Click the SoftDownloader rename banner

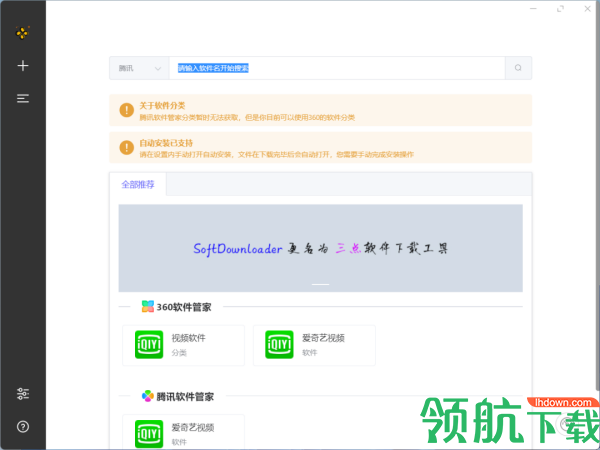point(320,248)
